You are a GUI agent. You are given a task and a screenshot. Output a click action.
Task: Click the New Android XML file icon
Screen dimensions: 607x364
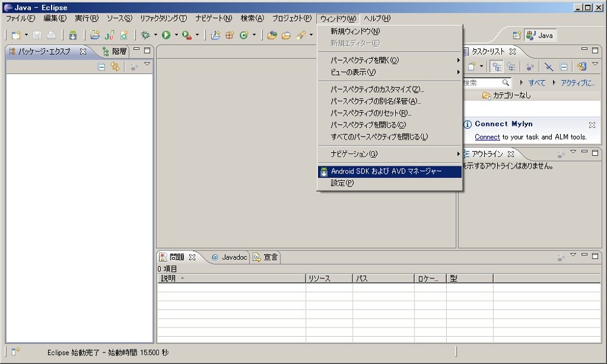point(124,35)
